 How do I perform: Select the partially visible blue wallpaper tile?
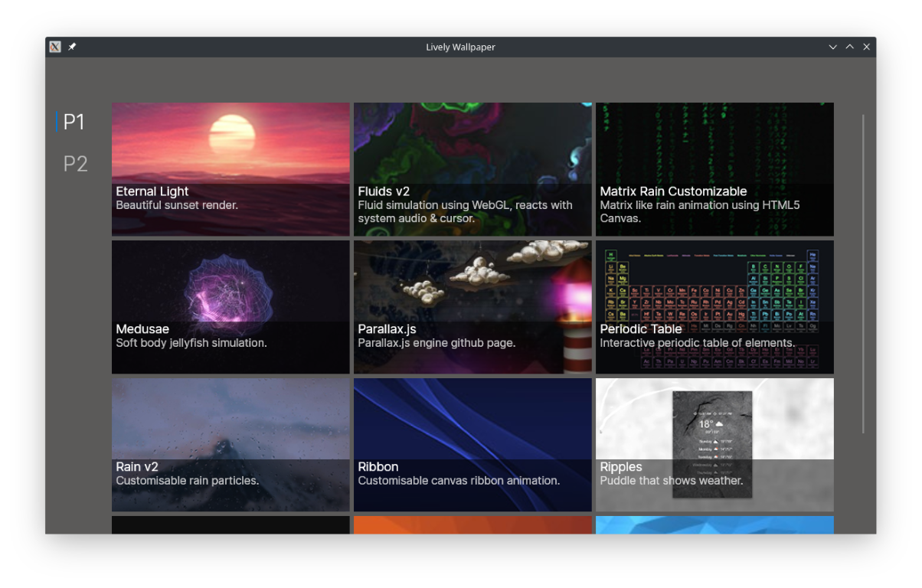click(x=714, y=525)
